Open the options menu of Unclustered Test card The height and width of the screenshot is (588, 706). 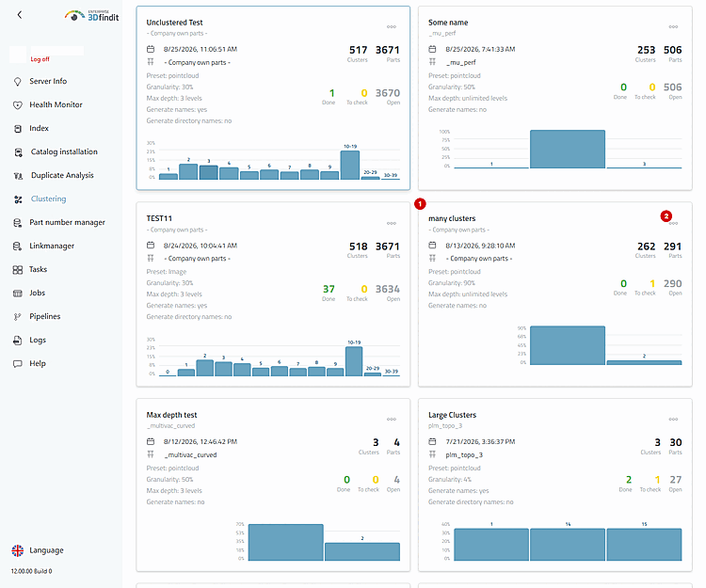click(392, 27)
